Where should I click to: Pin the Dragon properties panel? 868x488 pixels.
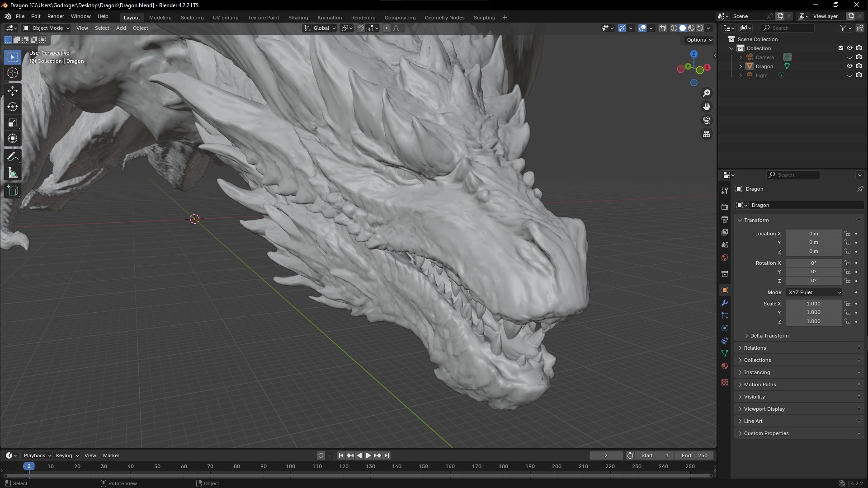point(860,189)
